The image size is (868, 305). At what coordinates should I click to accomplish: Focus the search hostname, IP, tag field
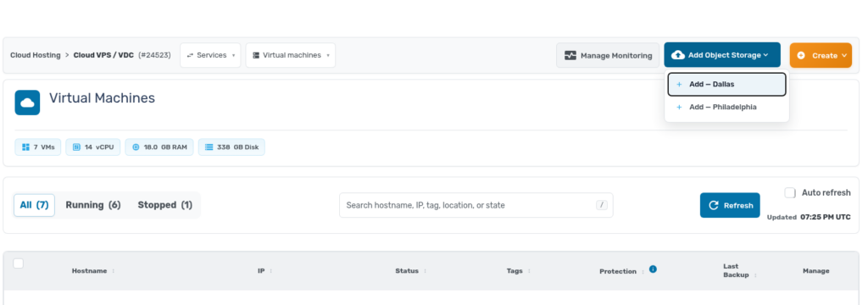(x=476, y=205)
